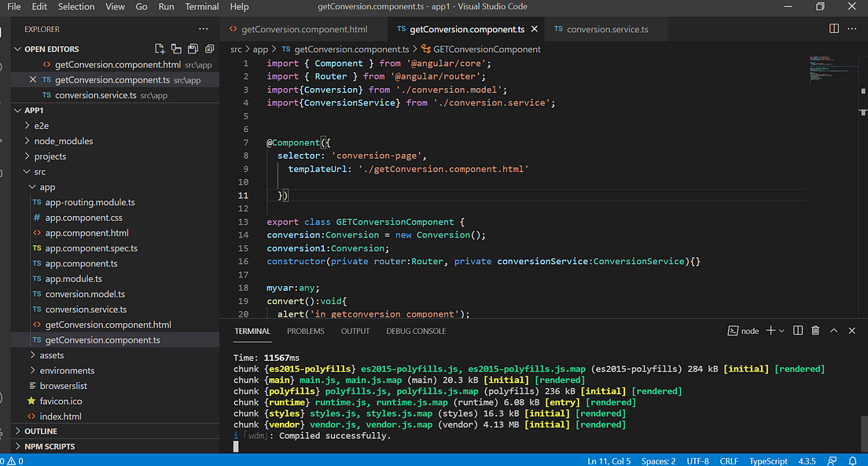Open Terminal menu
Viewport: 868px width, 466px height.
(201, 6)
